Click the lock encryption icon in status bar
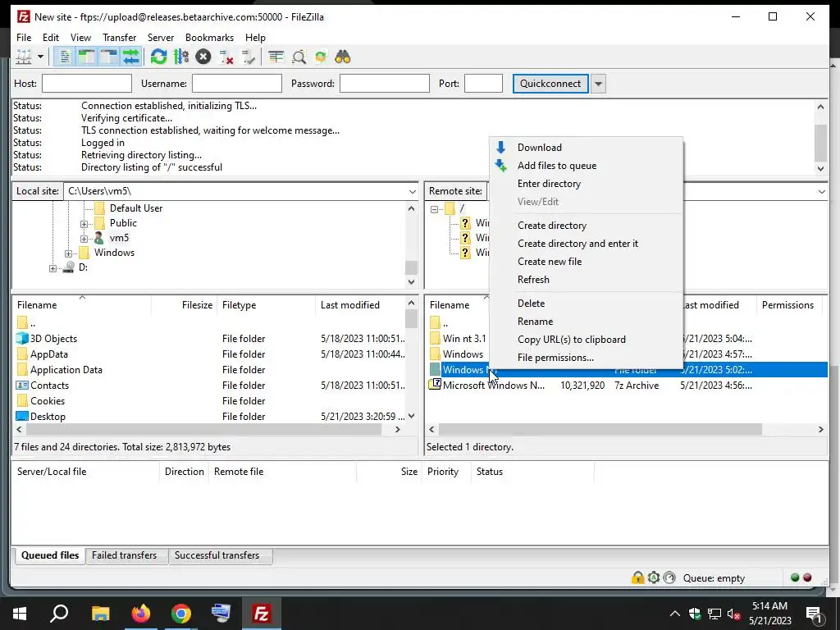840x630 pixels. click(637, 577)
